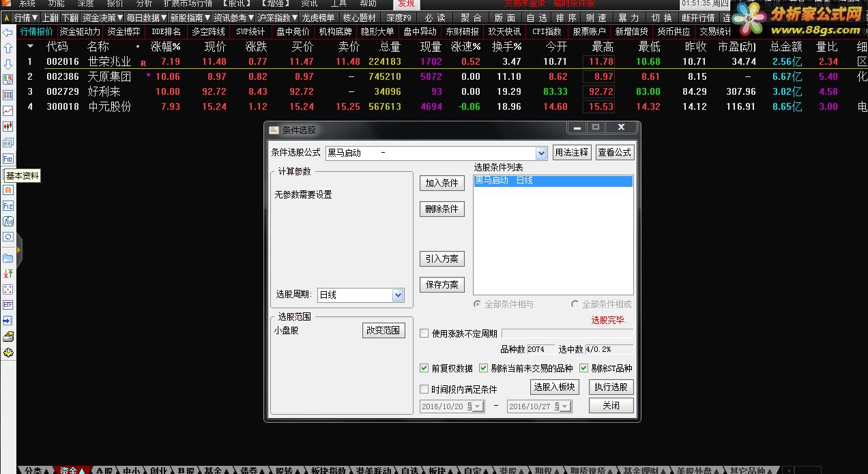The height and width of the screenshot is (474, 868).
Task: Select the 创业 bottom category tab
Action: [x=158, y=470]
